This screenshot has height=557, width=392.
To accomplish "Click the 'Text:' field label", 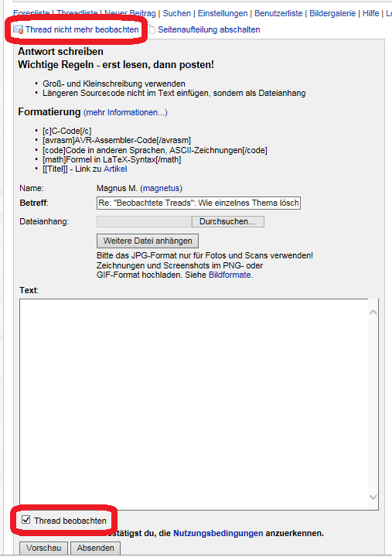I will tap(29, 290).
